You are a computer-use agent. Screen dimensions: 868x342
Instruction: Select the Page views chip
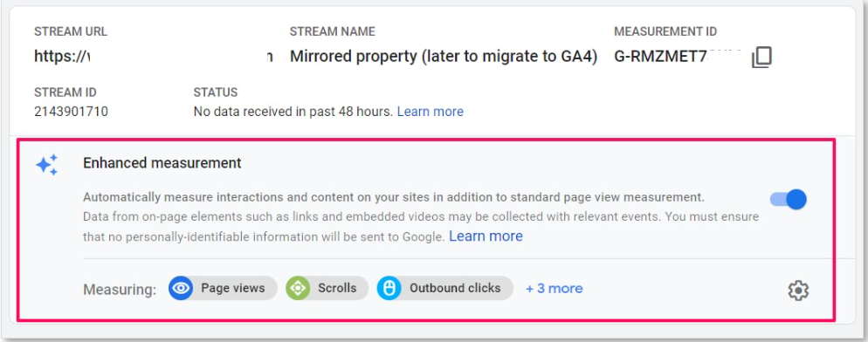point(223,288)
